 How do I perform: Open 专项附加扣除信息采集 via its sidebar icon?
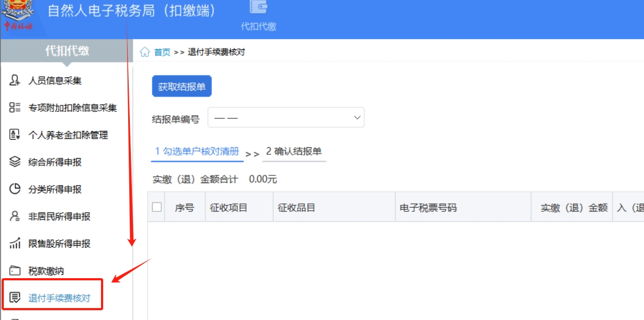(15, 108)
